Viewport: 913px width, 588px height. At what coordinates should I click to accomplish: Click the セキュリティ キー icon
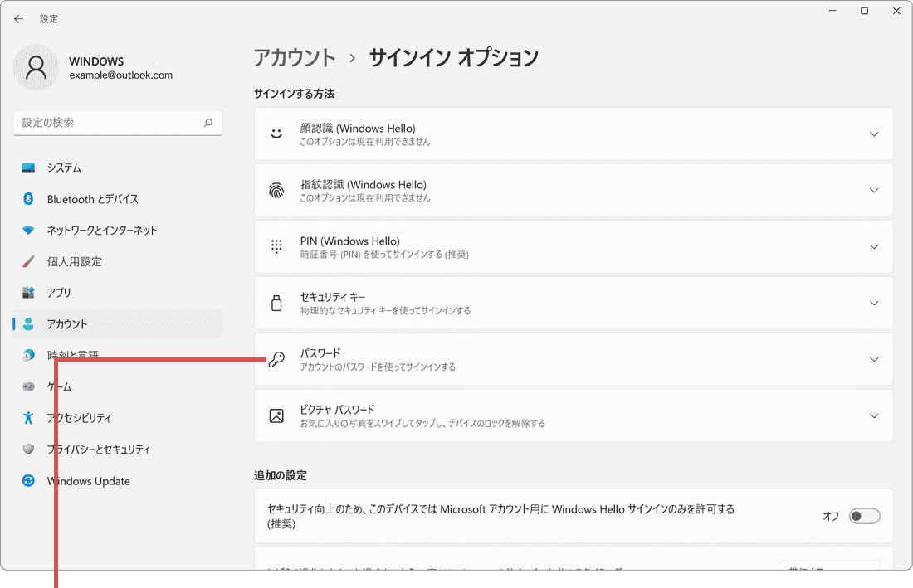(x=276, y=303)
